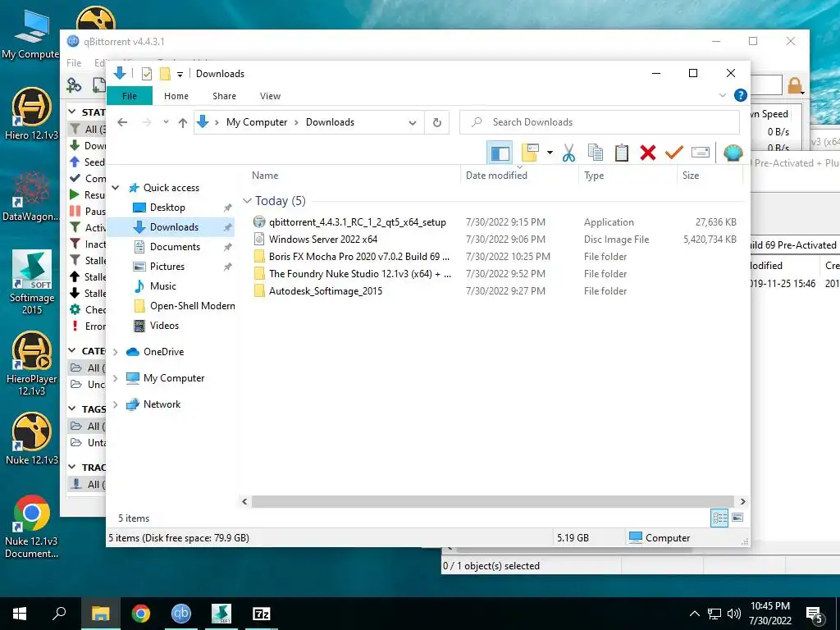This screenshot has width=840, height=630.
Task: Click Downloads in the address breadcrumb
Action: pos(330,122)
